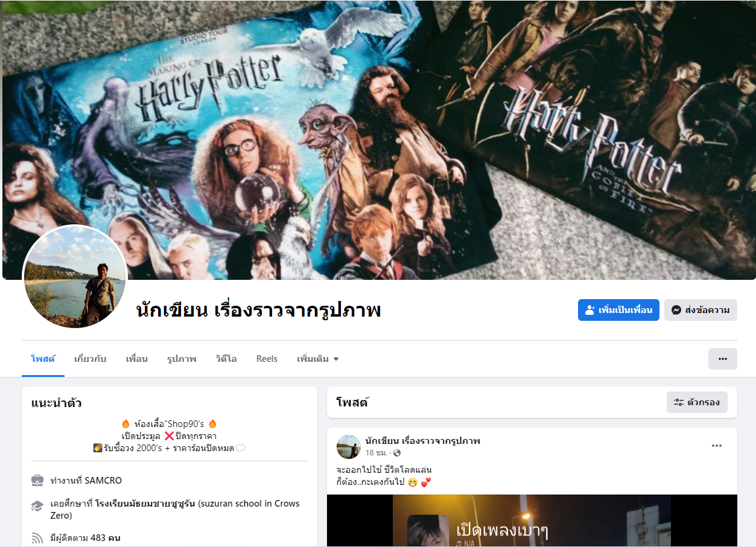The height and width of the screenshot is (547, 756).
Task: Open the post's three-dots menu
Action: 717,446
